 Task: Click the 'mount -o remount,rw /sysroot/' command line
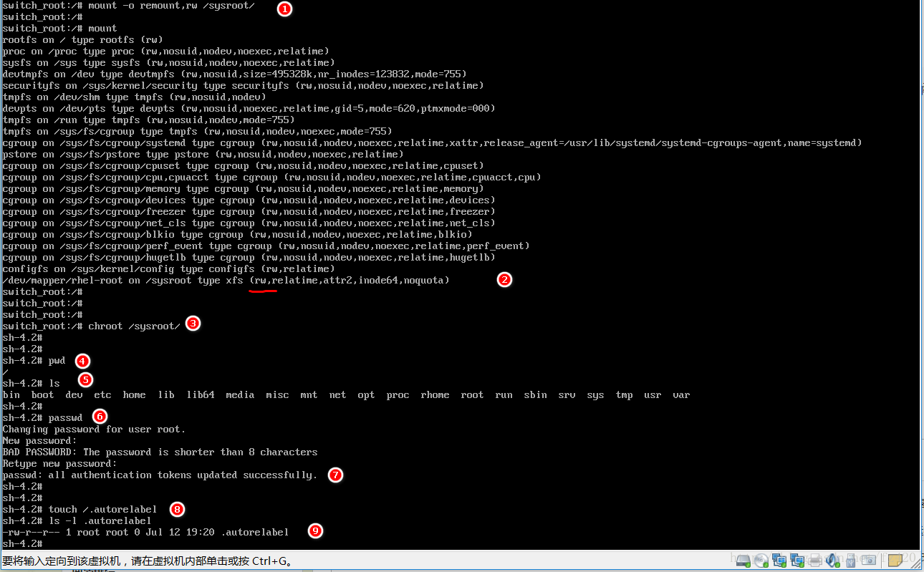pos(129,6)
